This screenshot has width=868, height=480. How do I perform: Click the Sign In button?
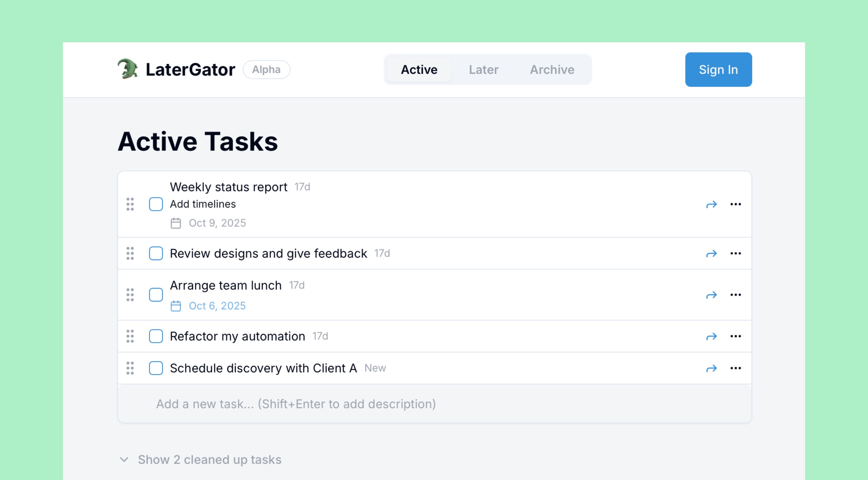719,69
